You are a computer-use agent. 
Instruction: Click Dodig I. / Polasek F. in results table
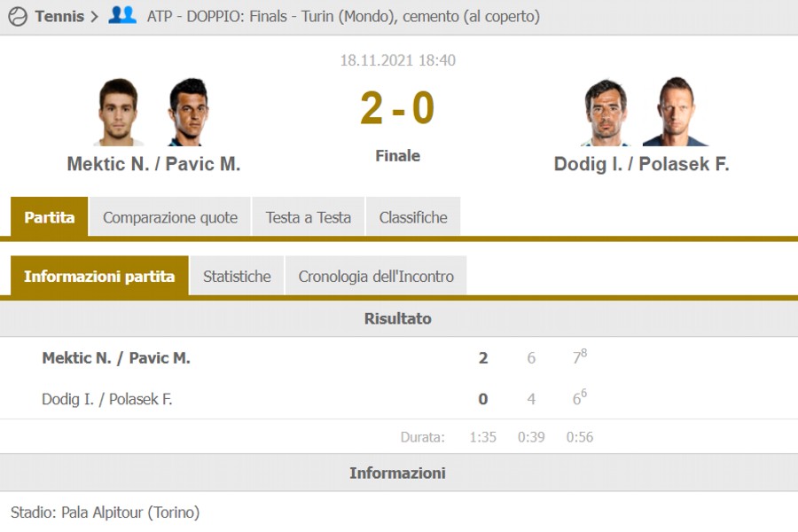pos(107,399)
